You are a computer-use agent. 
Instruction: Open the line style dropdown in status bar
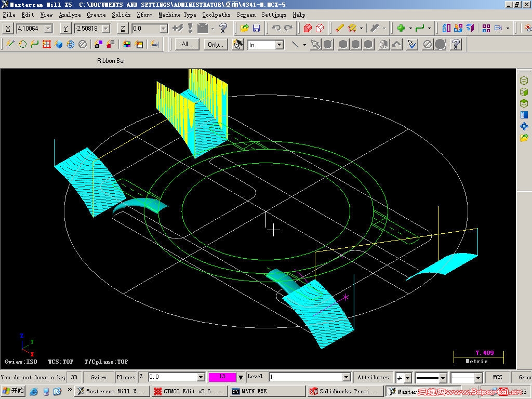(443, 378)
